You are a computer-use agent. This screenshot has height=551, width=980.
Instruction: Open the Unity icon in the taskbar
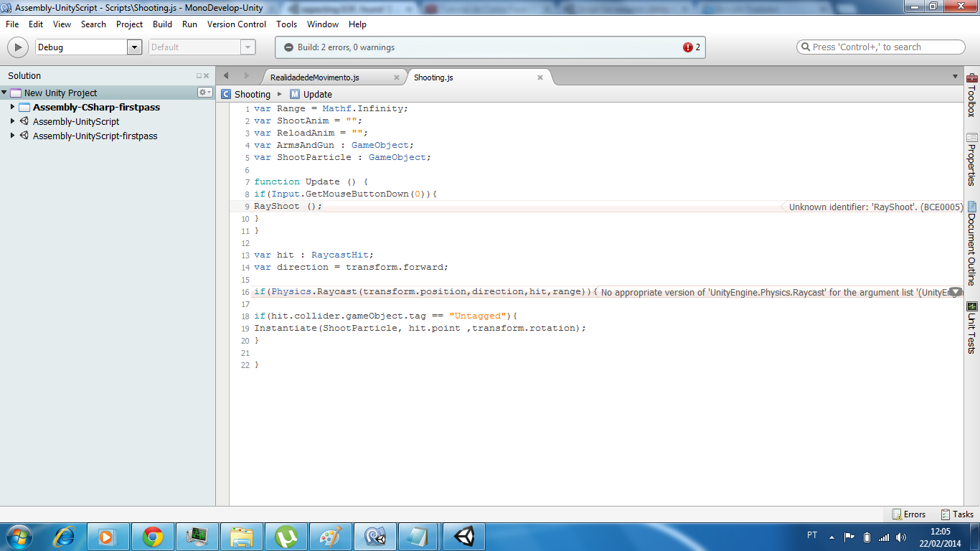[x=463, y=536]
